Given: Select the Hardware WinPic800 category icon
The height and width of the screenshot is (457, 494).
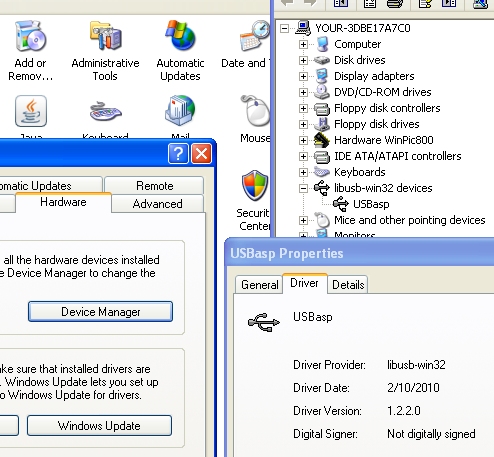Looking at the screenshot, I should 322,140.
